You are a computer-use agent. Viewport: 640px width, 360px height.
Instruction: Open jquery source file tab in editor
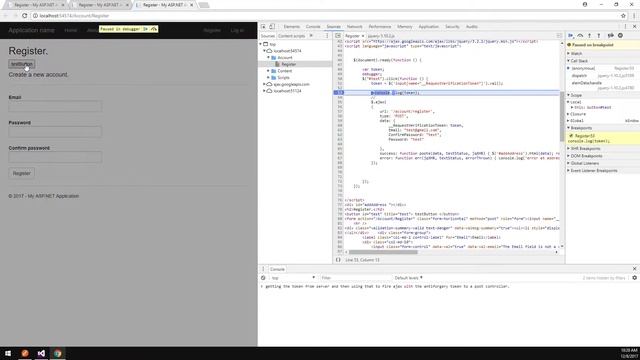(x=381, y=36)
